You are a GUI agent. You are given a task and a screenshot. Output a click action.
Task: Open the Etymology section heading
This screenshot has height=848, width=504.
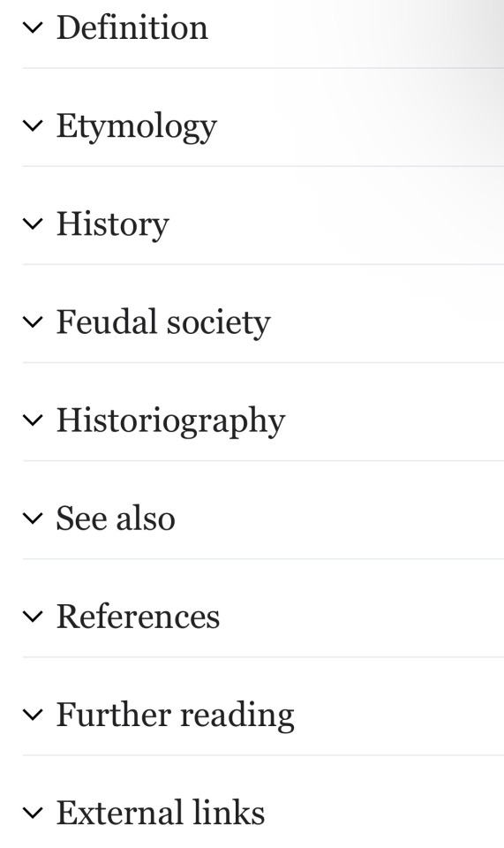[137, 127]
